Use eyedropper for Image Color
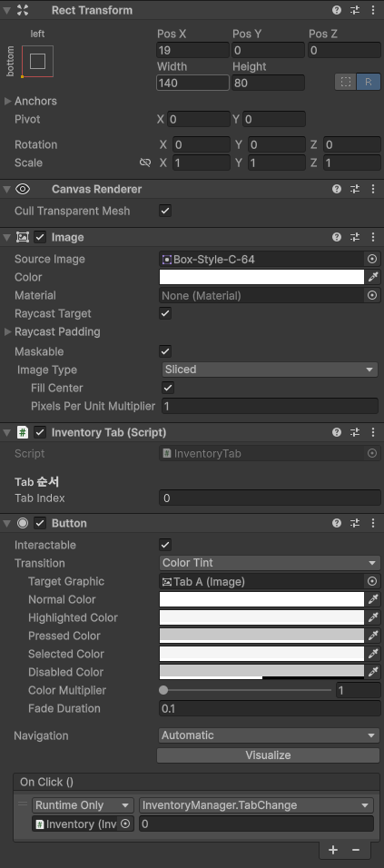 pos(373,277)
